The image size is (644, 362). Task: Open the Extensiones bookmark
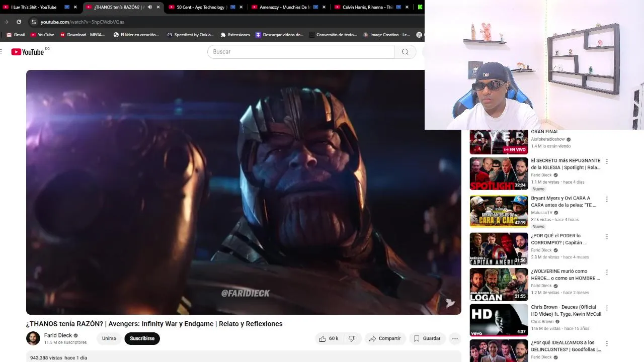click(235, 35)
